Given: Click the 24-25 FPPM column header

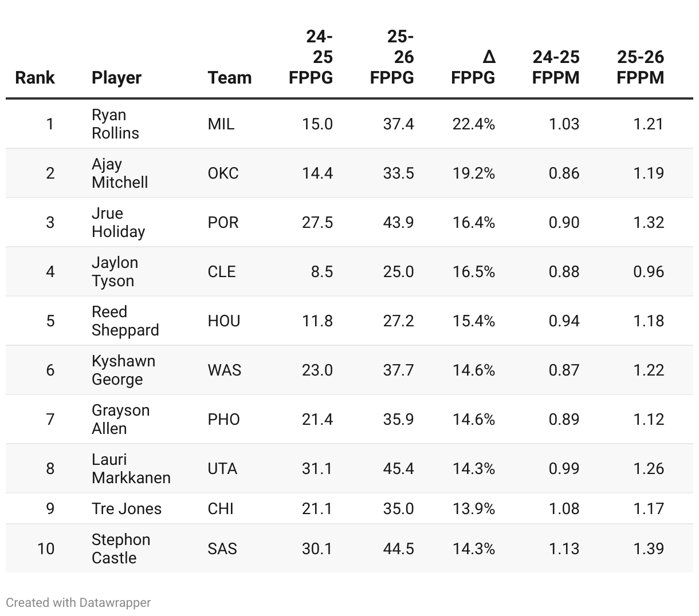Looking at the screenshot, I should point(556,67).
